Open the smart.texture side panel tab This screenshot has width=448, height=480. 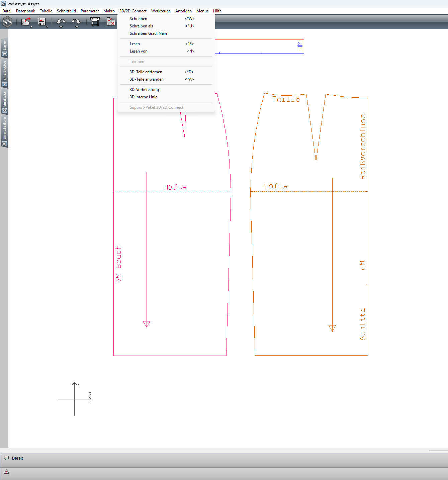[5, 132]
